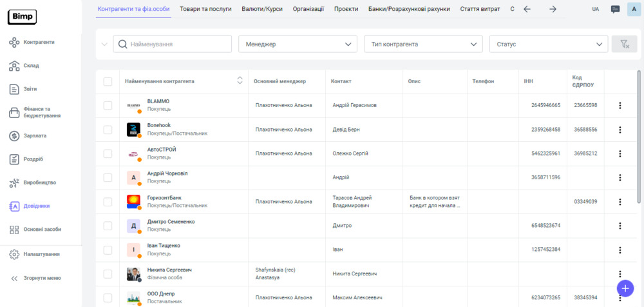Open three-dot menu for BLAMMO row

pos(620,106)
